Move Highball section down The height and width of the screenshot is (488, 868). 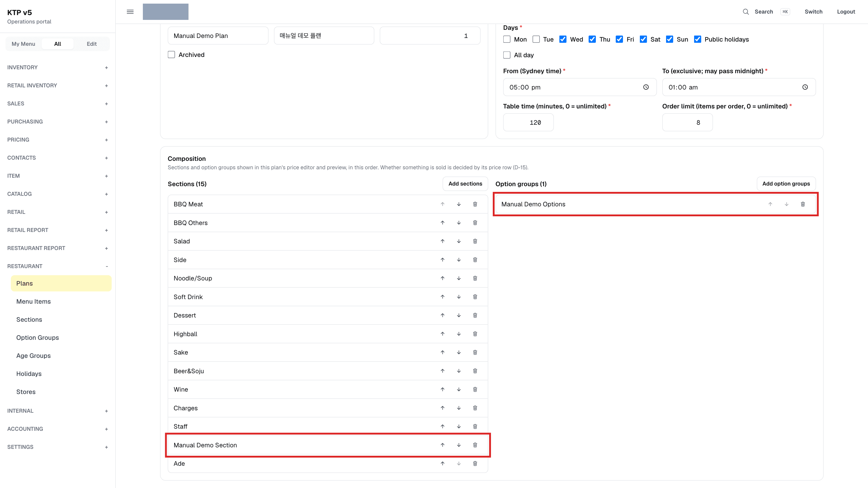pyautogui.click(x=459, y=334)
